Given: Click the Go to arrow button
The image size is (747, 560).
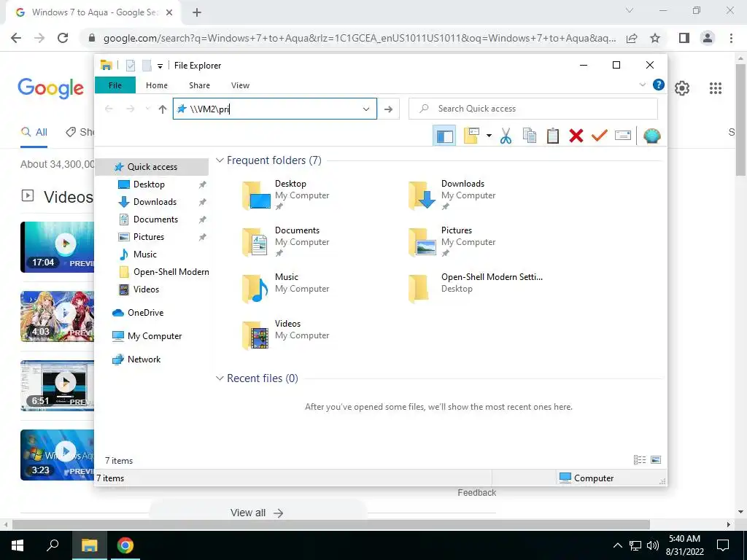Looking at the screenshot, I should tap(388, 109).
